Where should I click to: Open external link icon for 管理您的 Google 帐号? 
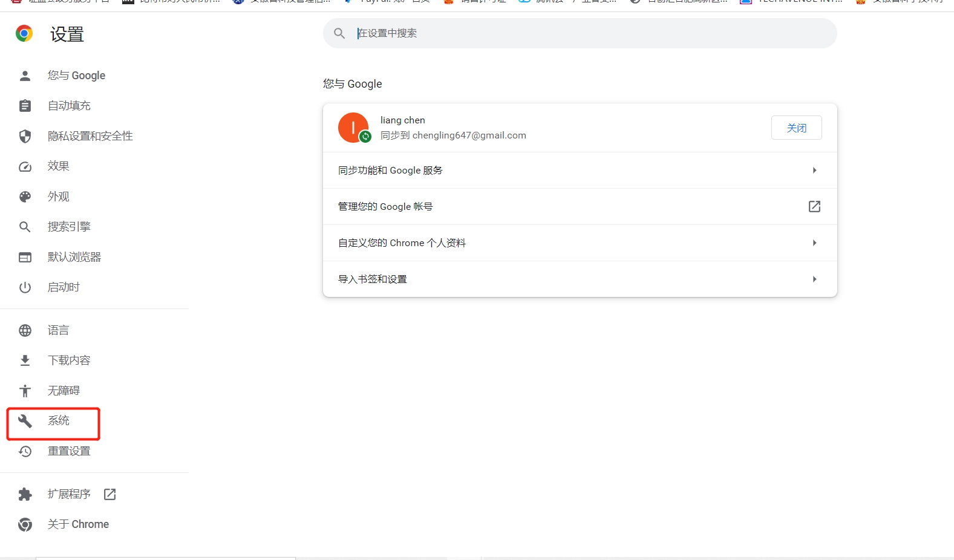click(814, 207)
